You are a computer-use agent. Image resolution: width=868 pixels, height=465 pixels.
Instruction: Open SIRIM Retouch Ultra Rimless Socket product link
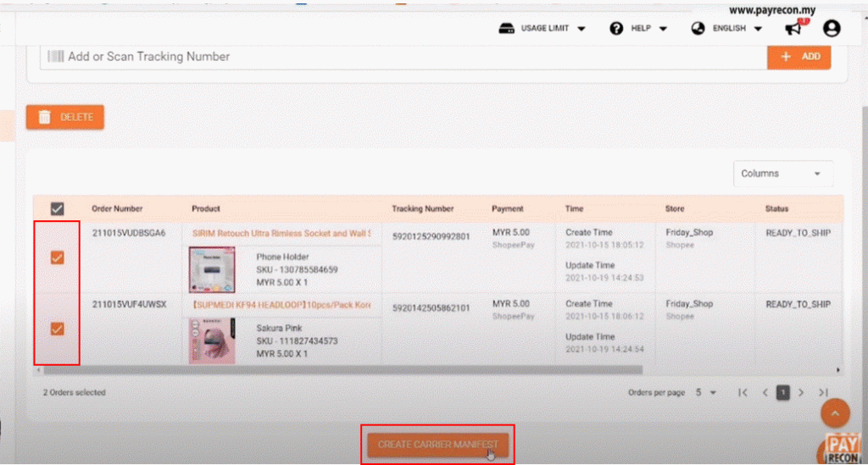[281, 233]
